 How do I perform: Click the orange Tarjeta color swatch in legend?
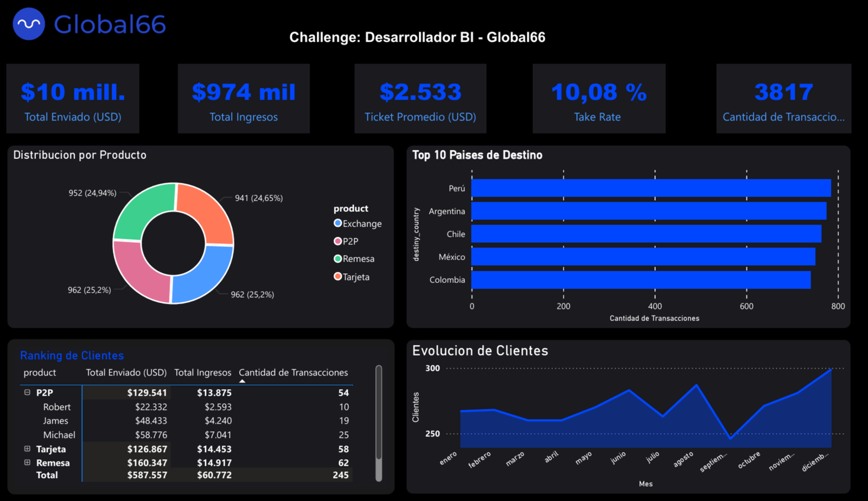tap(337, 276)
